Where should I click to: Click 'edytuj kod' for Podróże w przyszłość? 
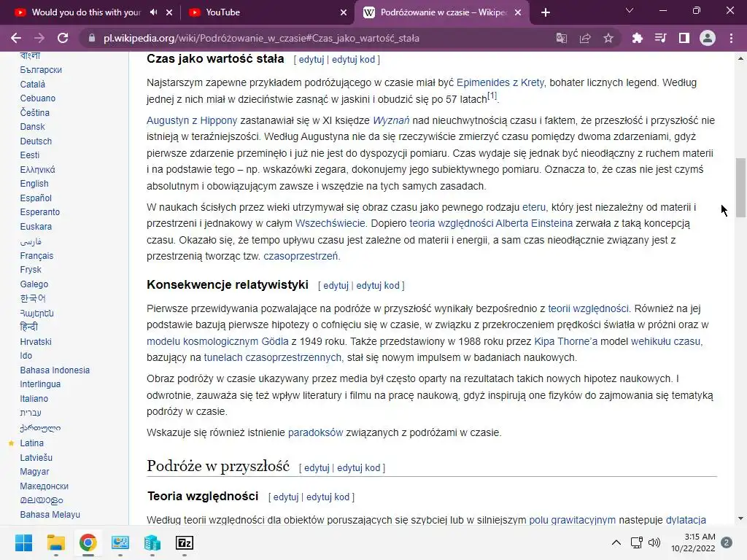click(359, 468)
